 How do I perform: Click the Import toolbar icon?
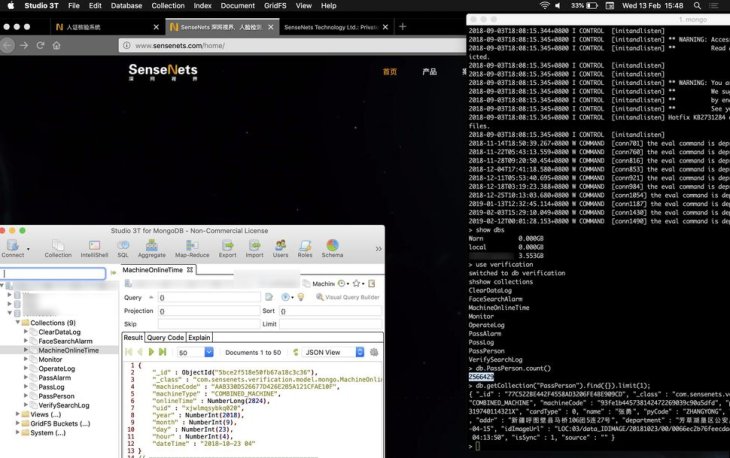[254, 246]
